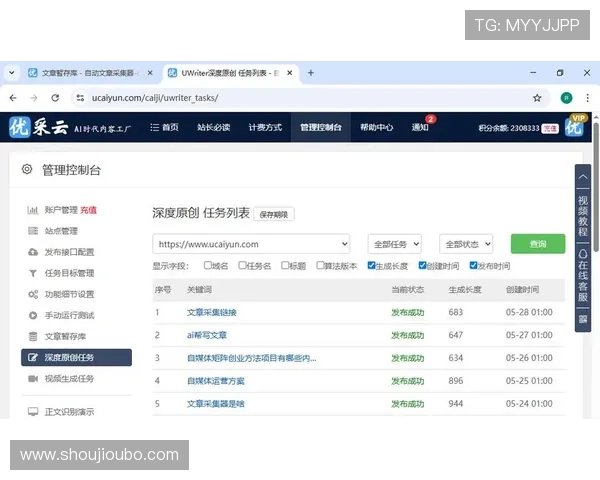Enable the 域名 field checkbox

pyautogui.click(x=208, y=265)
